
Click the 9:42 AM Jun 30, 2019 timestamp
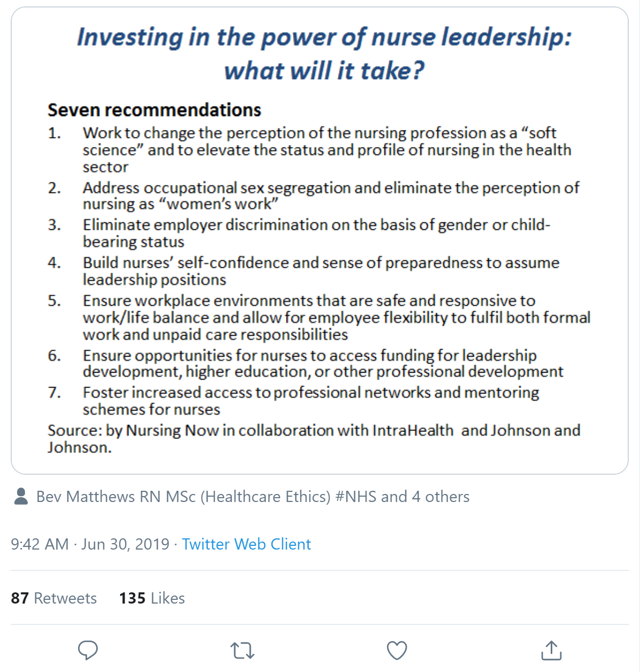coord(90,544)
